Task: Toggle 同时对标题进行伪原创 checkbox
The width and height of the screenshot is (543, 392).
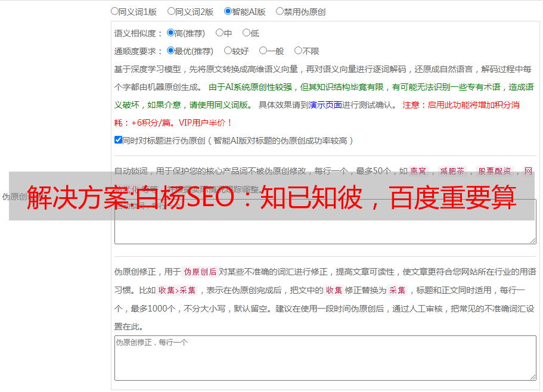Action: [x=118, y=140]
